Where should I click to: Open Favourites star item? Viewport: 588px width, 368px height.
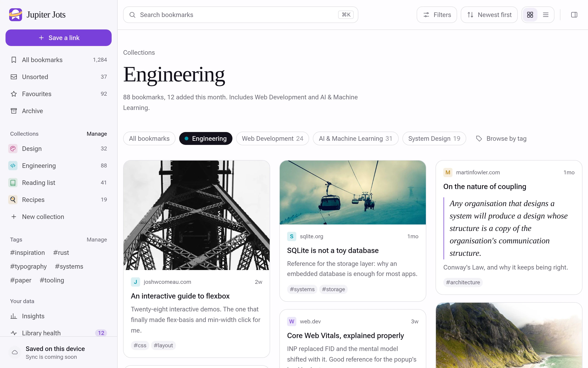[59, 94]
